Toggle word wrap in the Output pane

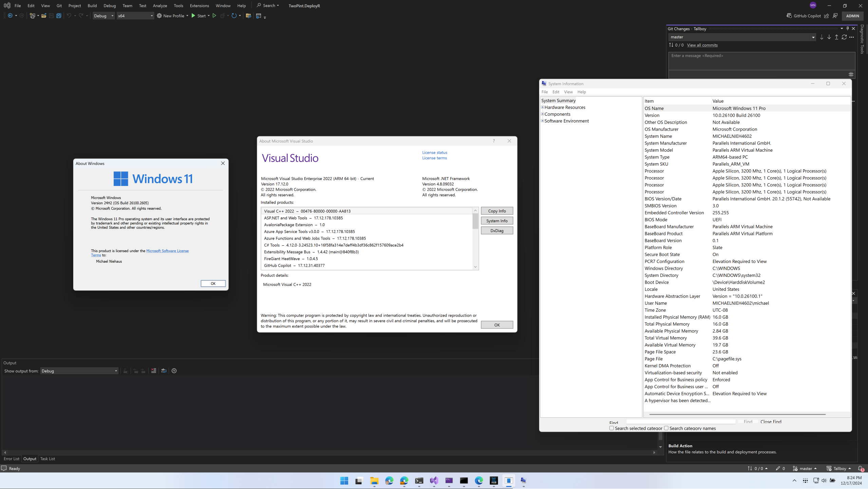[164, 371]
